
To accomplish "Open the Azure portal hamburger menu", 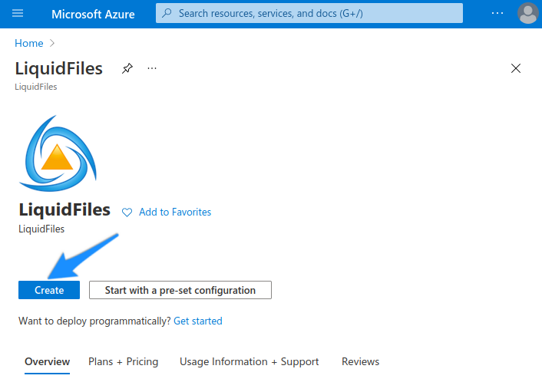I will pyautogui.click(x=18, y=14).
